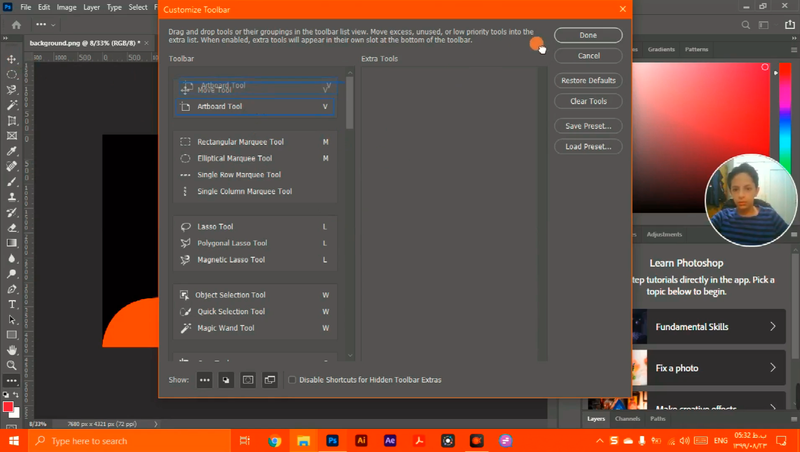Select the Hand tool in the left toolbar
Viewport: 800px width, 452px height.
pos(12,350)
